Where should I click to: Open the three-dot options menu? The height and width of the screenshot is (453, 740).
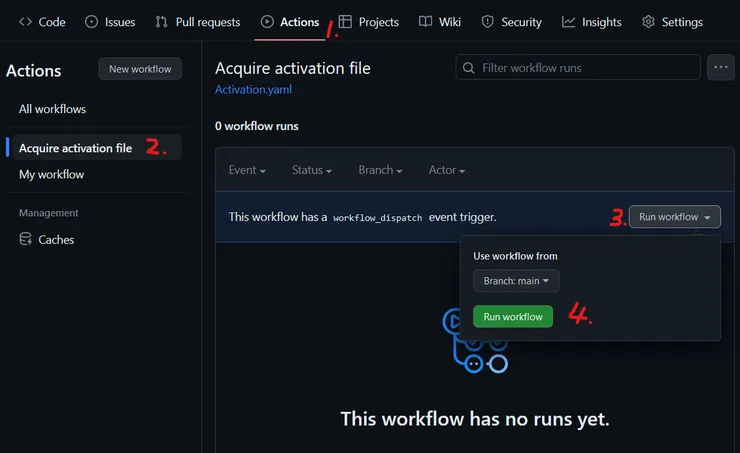[720, 68]
